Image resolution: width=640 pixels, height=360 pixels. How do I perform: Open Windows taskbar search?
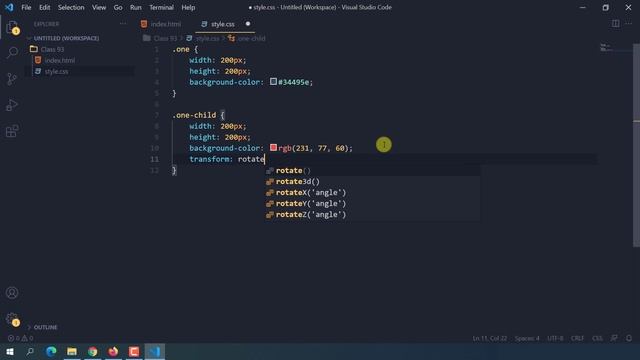pos(30,351)
